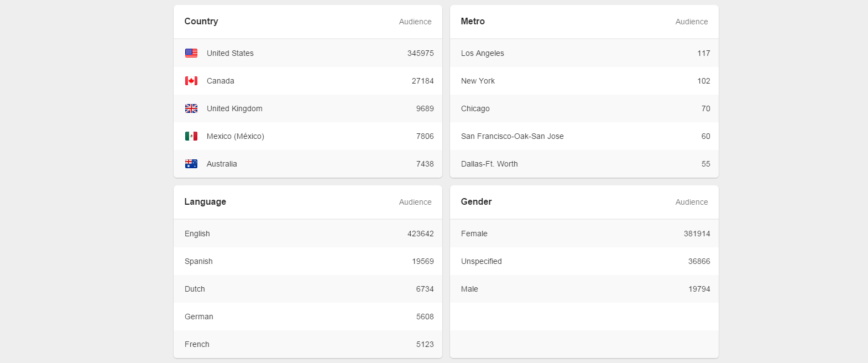
Task: Select the United States country row
Action: tap(307, 53)
